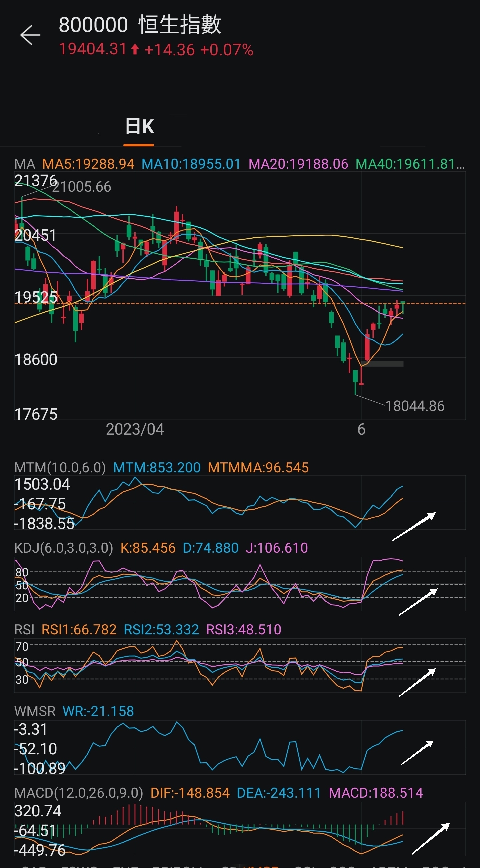Open the MACD(12.0,26.0,9.0) indicator settings
This screenshot has width=480, height=868.
coord(78,793)
